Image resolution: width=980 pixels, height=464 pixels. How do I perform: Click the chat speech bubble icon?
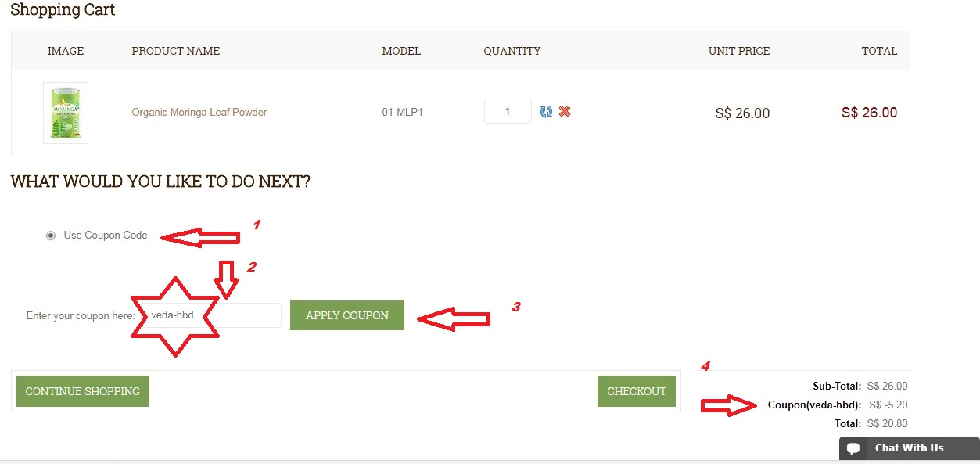[x=853, y=448]
